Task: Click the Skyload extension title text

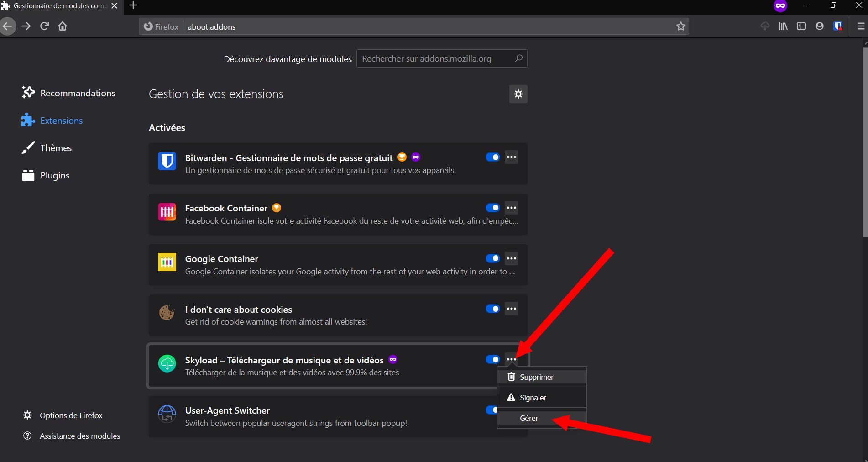Action: click(x=284, y=360)
